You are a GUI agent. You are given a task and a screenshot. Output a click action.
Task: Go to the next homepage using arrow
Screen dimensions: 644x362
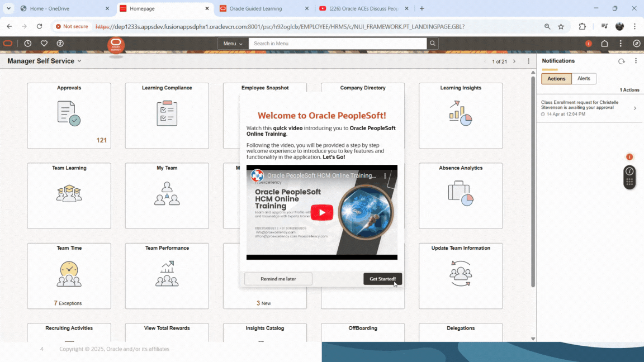pos(514,61)
